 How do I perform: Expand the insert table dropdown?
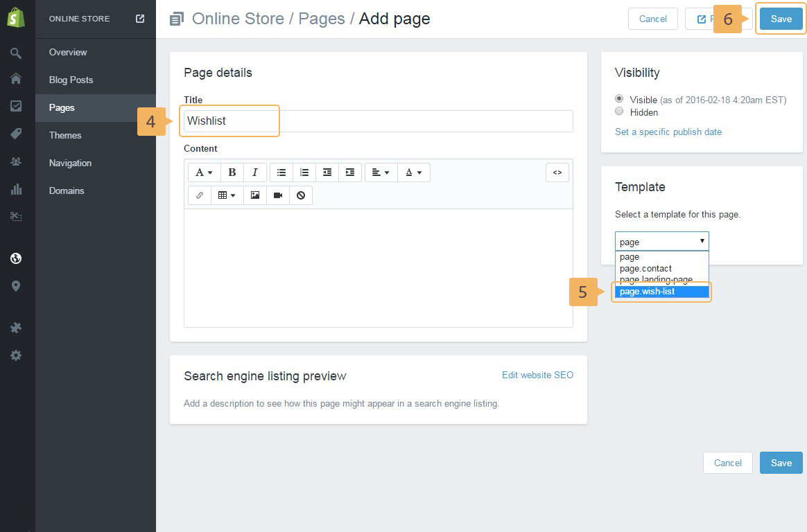227,195
